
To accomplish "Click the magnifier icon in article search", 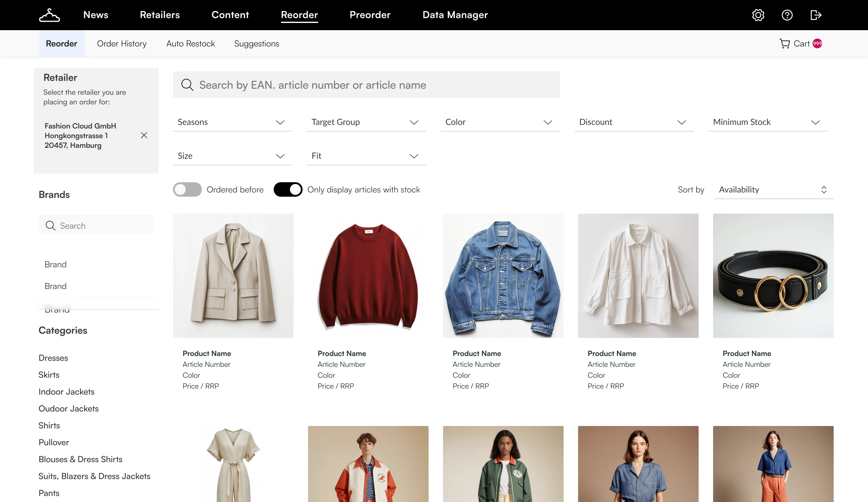I will click(187, 85).
